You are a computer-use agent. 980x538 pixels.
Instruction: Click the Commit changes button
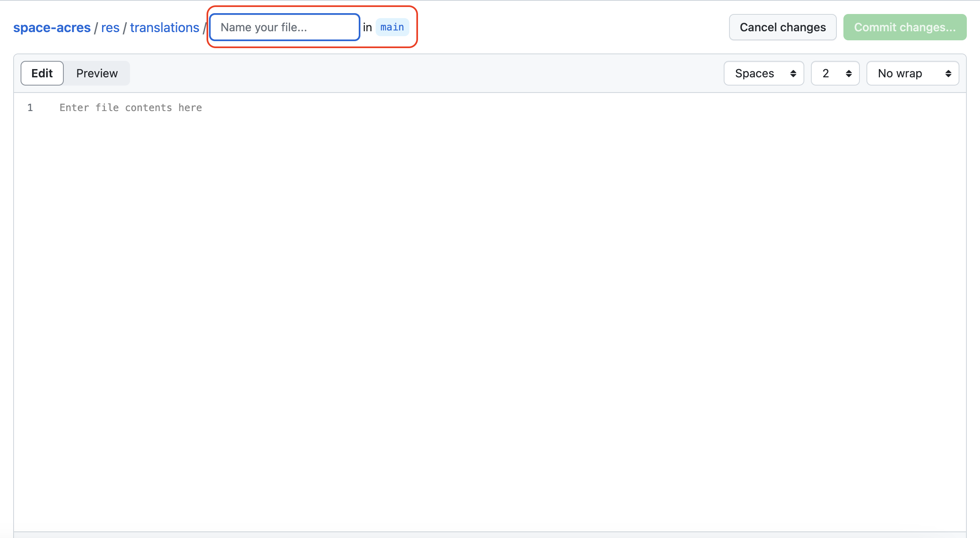[904, 27]
